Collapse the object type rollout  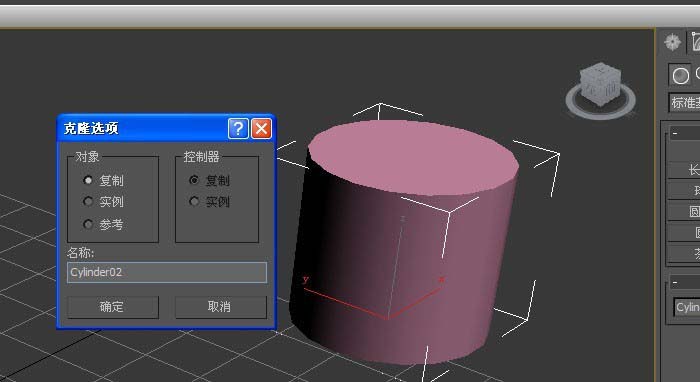click(x=684, y=133)
